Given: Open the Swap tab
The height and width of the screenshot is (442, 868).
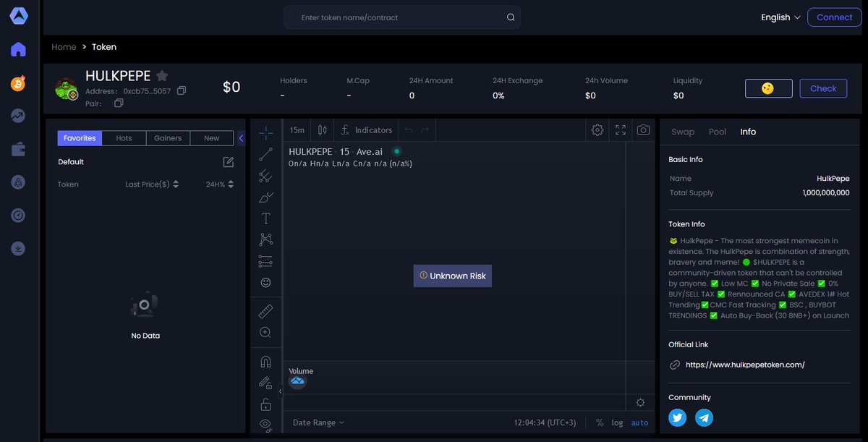Looking at the screenshot, I should [683, 132].
